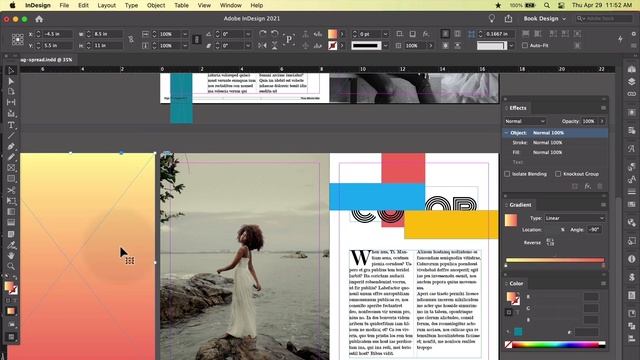Click Reverse Gradient icon
This screenshot has width=640, height=360.
coord(549,242)
